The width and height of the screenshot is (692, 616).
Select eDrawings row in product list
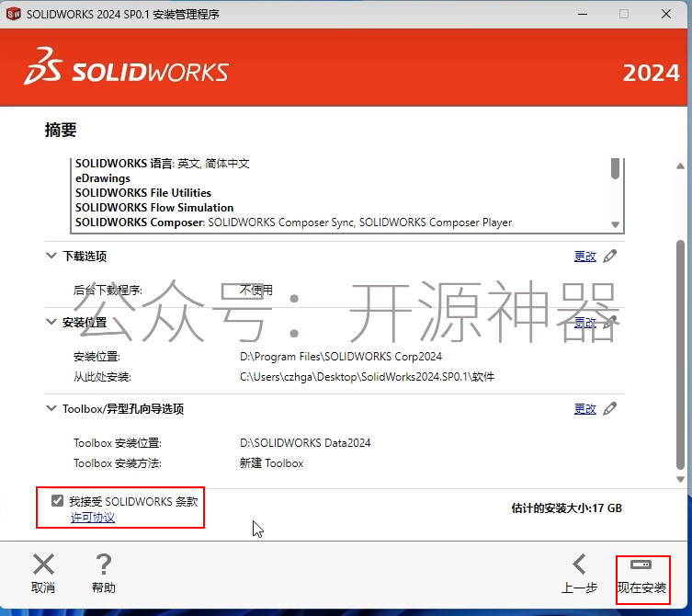[103, 178]
